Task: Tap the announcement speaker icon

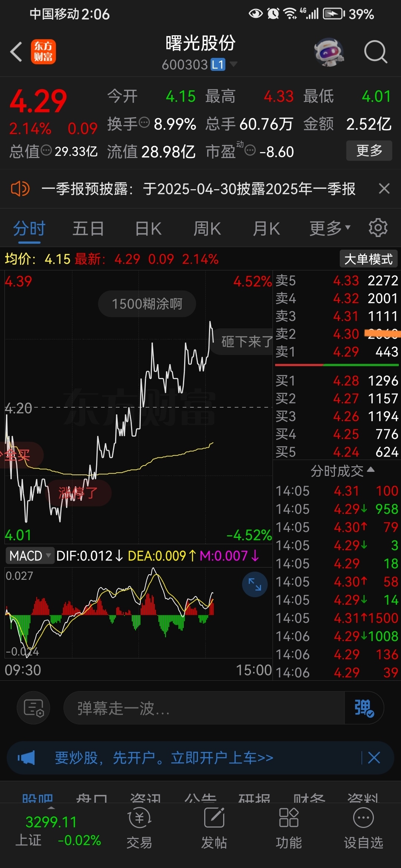Action: (20, 189)
